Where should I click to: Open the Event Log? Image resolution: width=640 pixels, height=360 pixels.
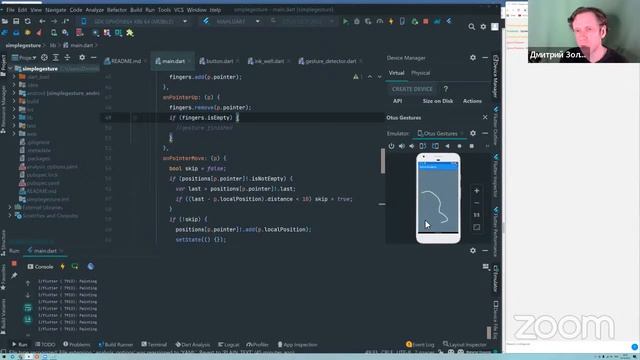coord(420,344)
